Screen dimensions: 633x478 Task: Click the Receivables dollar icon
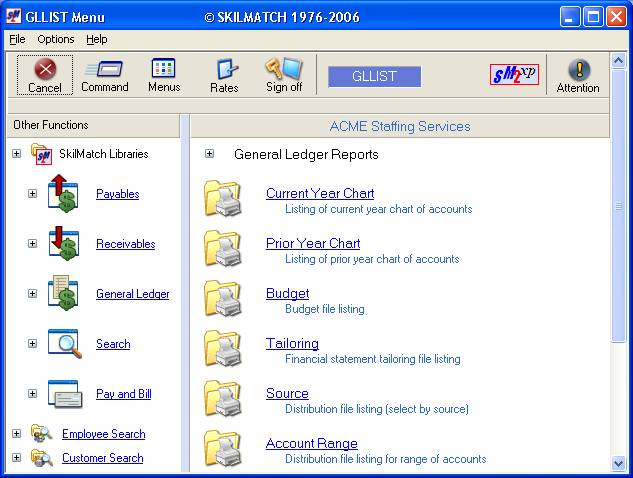click(x=63, y=243)
